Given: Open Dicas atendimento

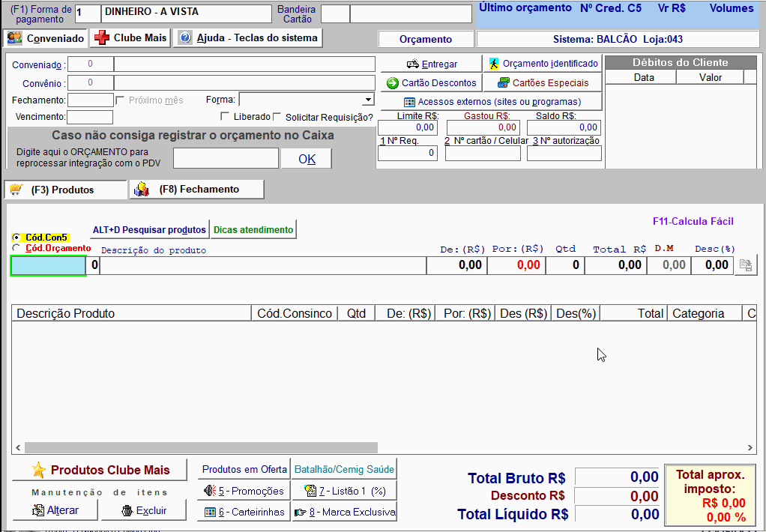Looking at the screenshot, I should (x=253, y=229).
